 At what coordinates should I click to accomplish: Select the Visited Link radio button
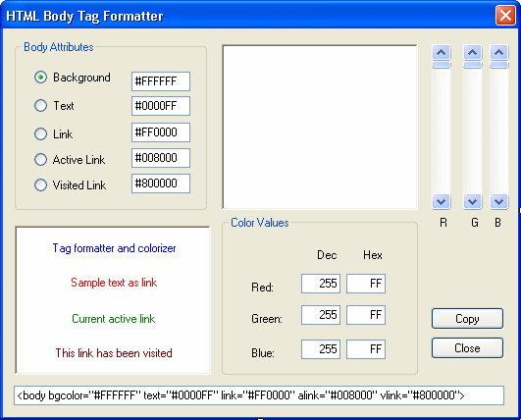pyautogui.click(x=40, y=185)
